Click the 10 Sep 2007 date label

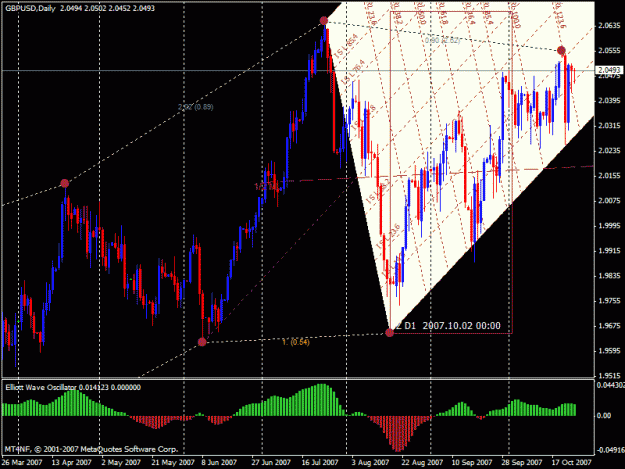(472, 463)
